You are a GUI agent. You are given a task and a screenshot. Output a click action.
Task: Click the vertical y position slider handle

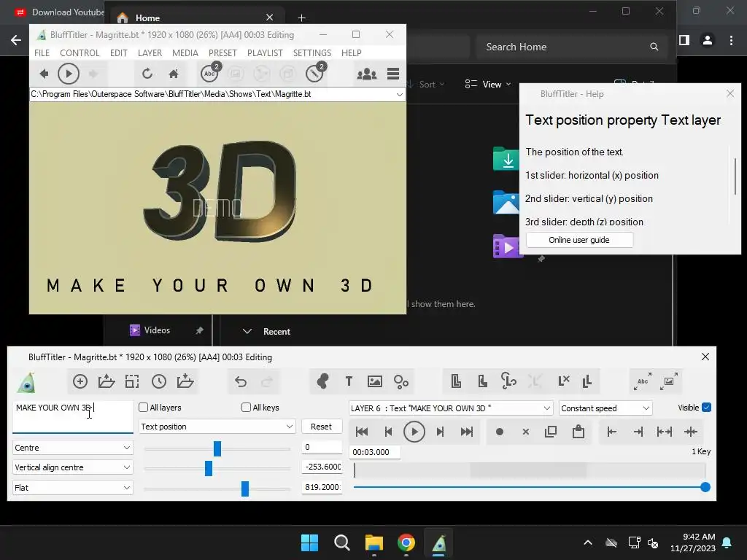point(209,469)
